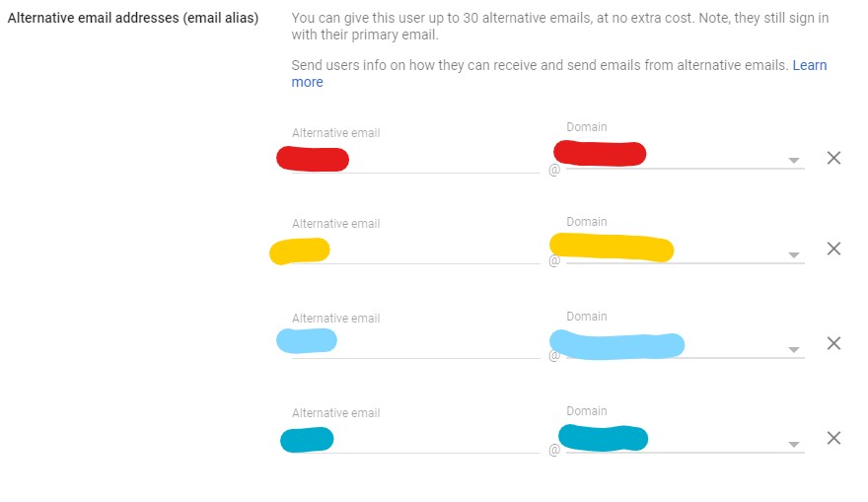Click the first Alternative email input field
868x502 pixels.
[414, 159]
